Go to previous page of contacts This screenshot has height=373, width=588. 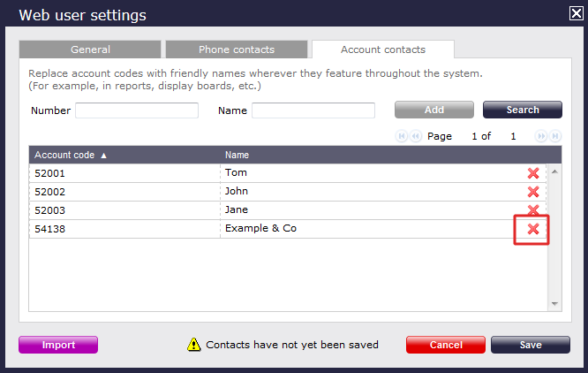(416, 136)
